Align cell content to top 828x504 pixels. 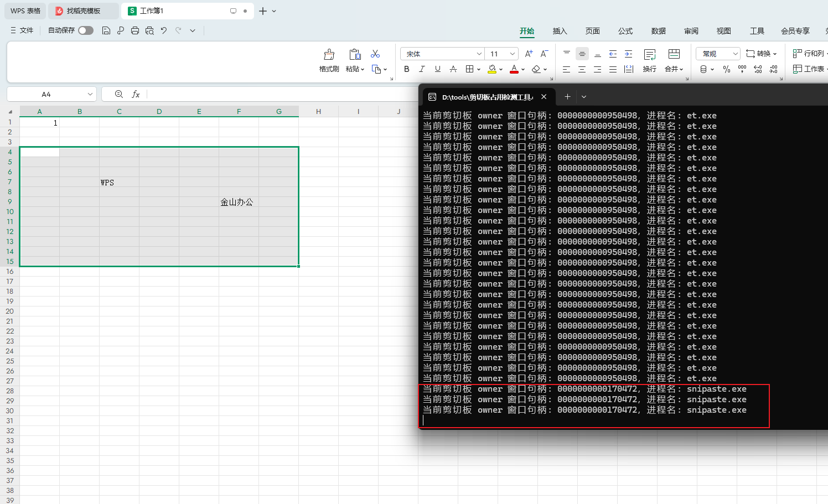click(x=566, y=54)
